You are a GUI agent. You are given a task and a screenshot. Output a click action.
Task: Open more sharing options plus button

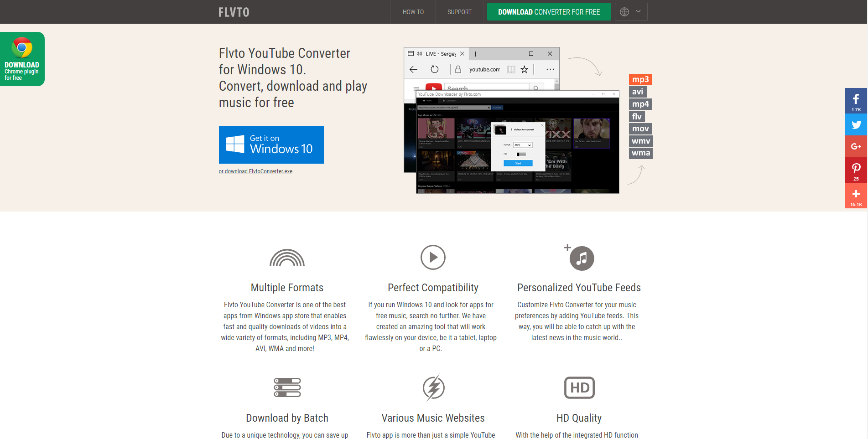click(856, 196)
